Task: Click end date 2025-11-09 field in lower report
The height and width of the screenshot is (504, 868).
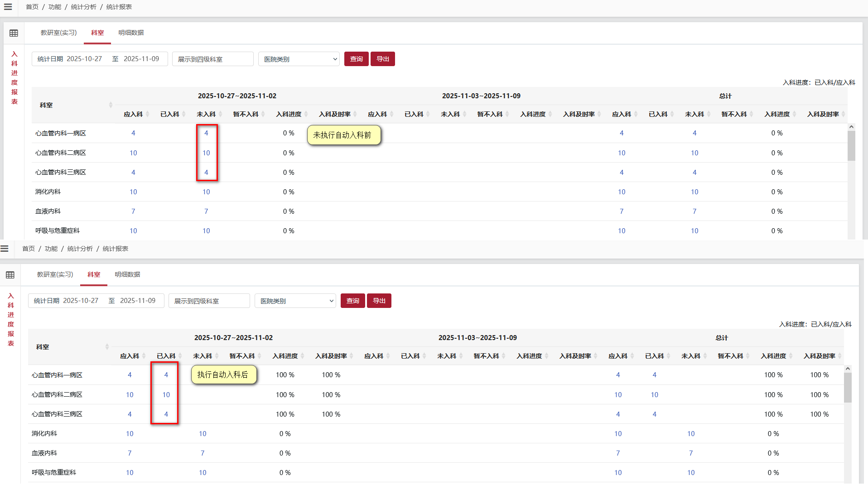Action: pos(138,301)
